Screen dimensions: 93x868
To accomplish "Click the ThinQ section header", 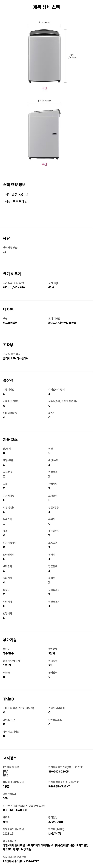I will click(9, 699).
